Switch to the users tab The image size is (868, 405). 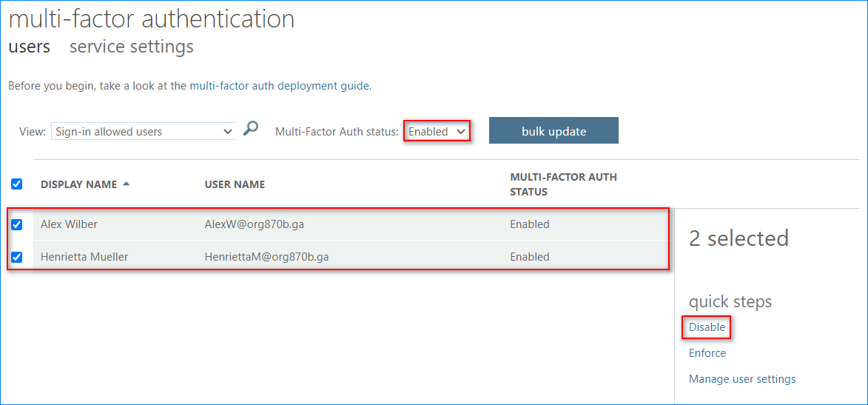(x=30, y=47)
